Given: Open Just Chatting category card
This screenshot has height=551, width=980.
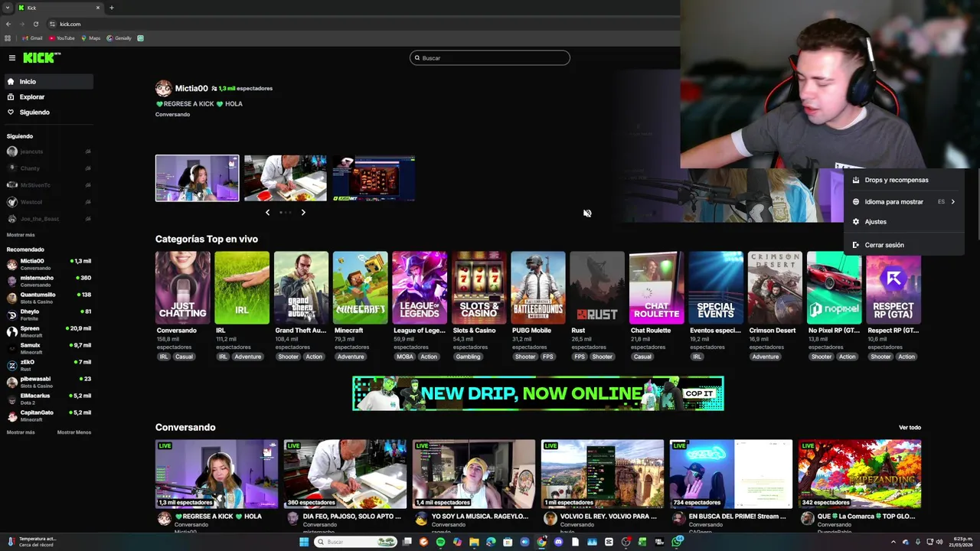Looking at the screenshot, I should pyautogui.click(x=182, y=288).
